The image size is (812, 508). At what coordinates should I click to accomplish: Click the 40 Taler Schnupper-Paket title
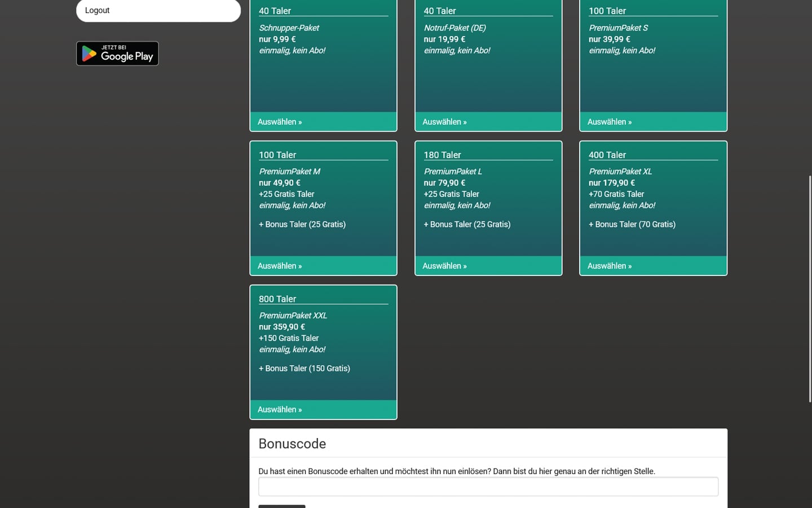click(275, 11)
